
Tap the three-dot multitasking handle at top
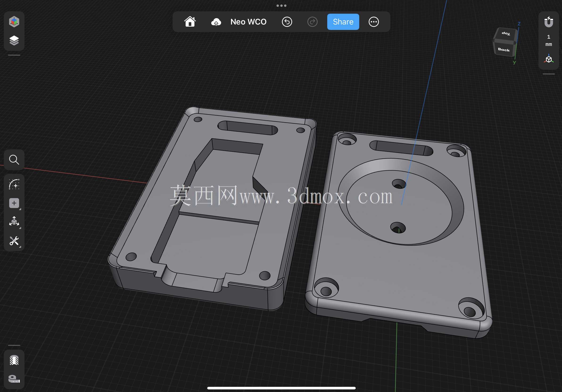[281, 6]
